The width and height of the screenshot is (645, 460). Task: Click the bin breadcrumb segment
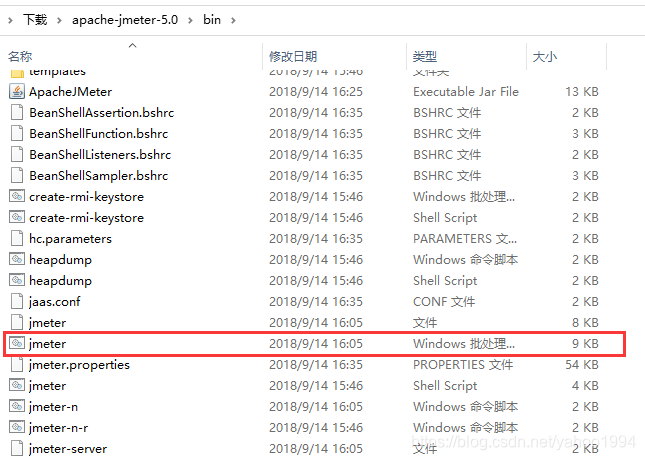point(212,19)
